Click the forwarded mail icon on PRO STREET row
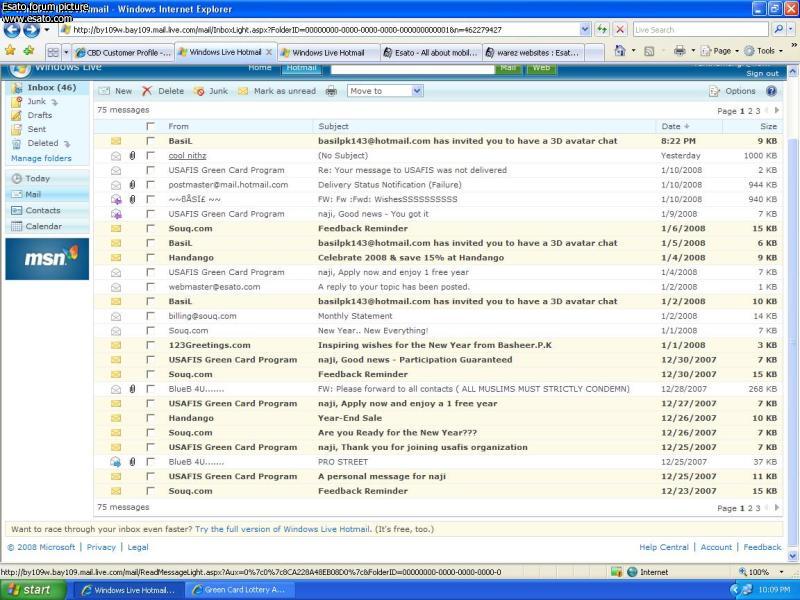The image size is (800, 600). click(x=116, y=462)
